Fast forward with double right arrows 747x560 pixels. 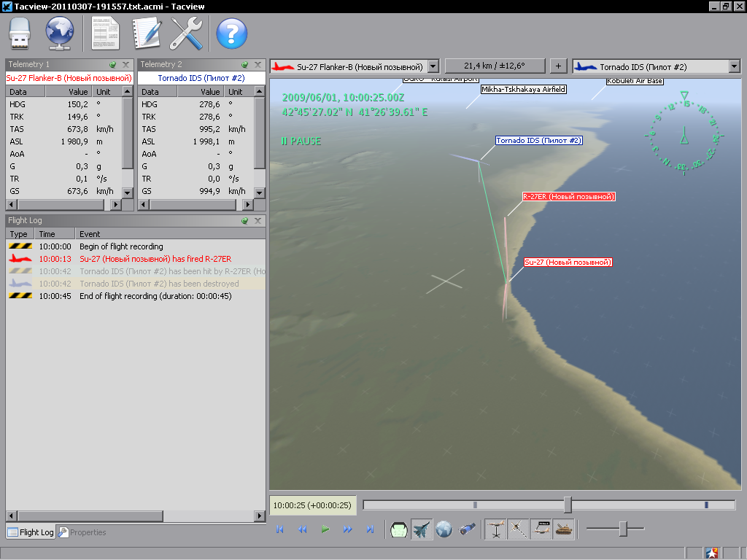coord(348,529)
